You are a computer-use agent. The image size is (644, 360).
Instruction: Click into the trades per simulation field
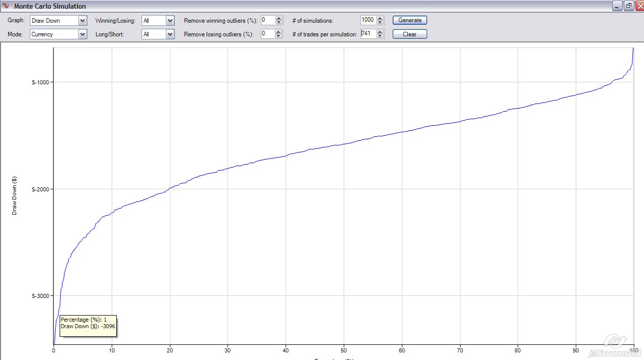pyautogui.click(x=367, y=34)
